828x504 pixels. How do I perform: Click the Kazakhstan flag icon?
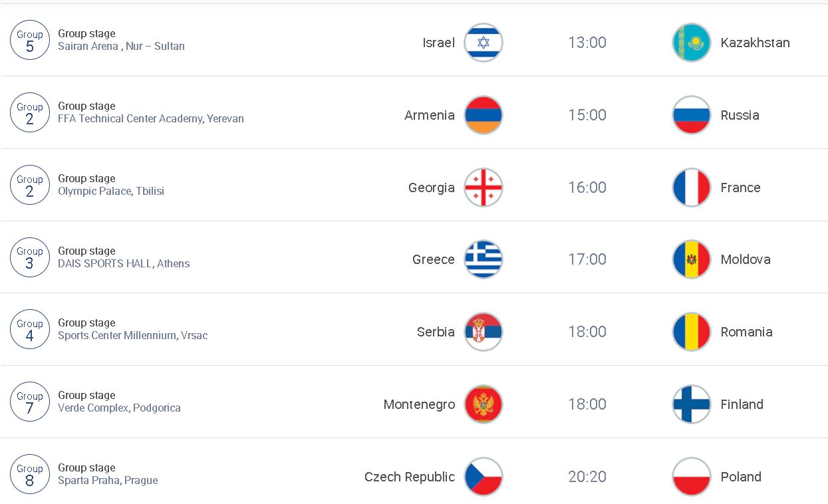tap(692, 43)
